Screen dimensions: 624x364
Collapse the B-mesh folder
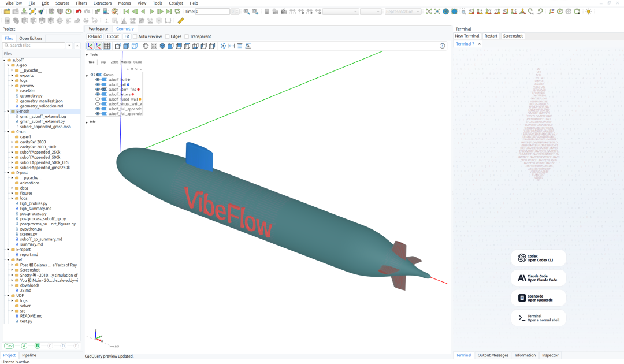(8, 112)
